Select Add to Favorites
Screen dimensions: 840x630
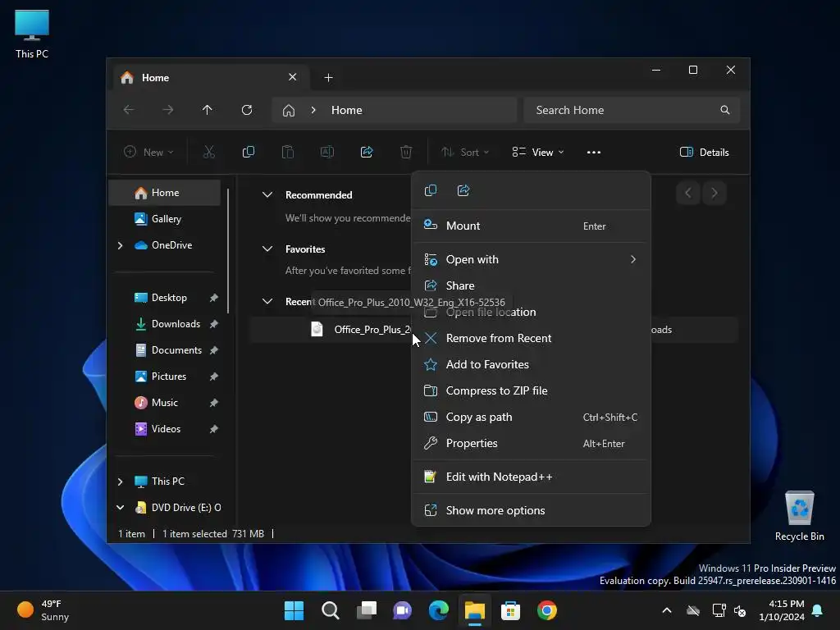531,364
